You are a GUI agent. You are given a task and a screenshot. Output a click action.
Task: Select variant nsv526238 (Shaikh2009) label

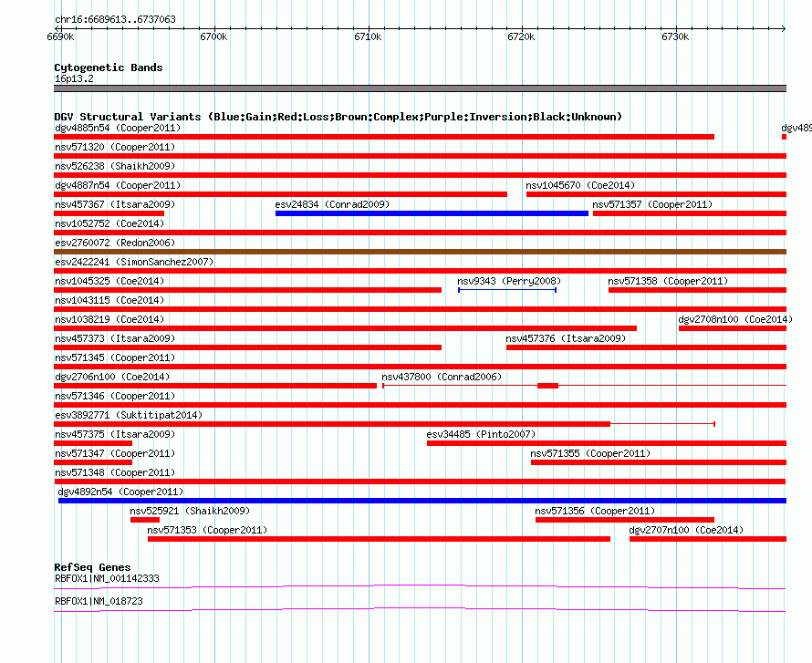[115, 166]
